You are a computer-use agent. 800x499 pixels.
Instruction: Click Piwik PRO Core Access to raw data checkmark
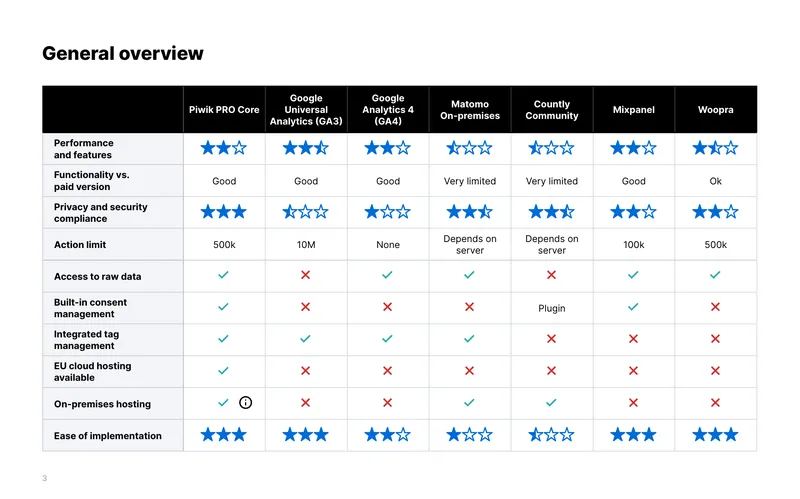pos(223,275)
